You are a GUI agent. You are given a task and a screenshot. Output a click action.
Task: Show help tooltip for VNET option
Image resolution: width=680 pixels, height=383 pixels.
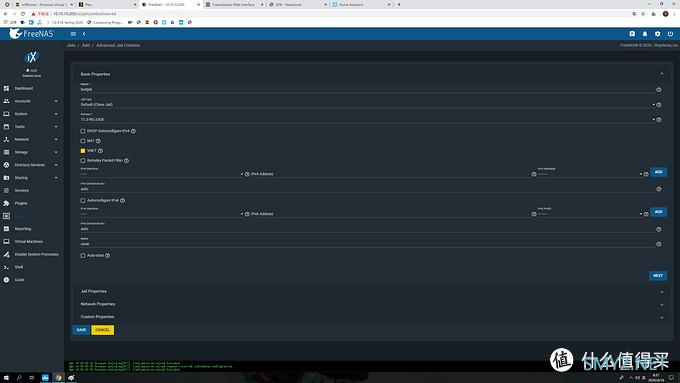coord(101,151)
